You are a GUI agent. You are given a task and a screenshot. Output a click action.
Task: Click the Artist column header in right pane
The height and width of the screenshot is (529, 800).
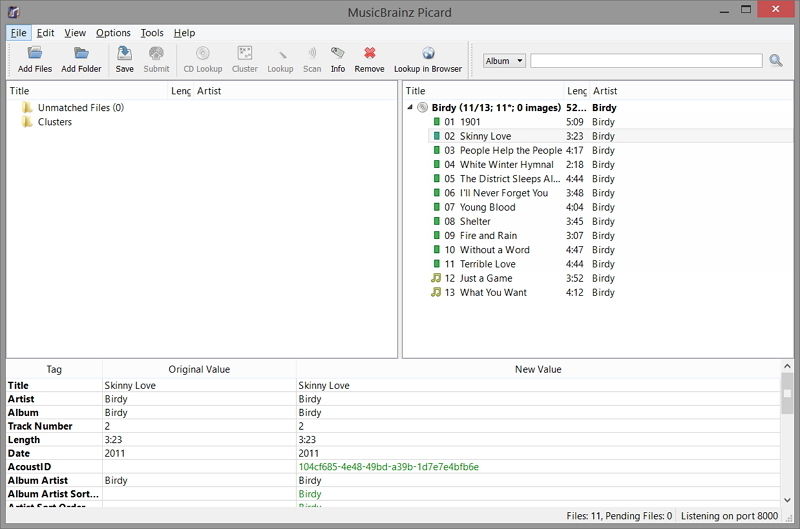tap(691, 91)
